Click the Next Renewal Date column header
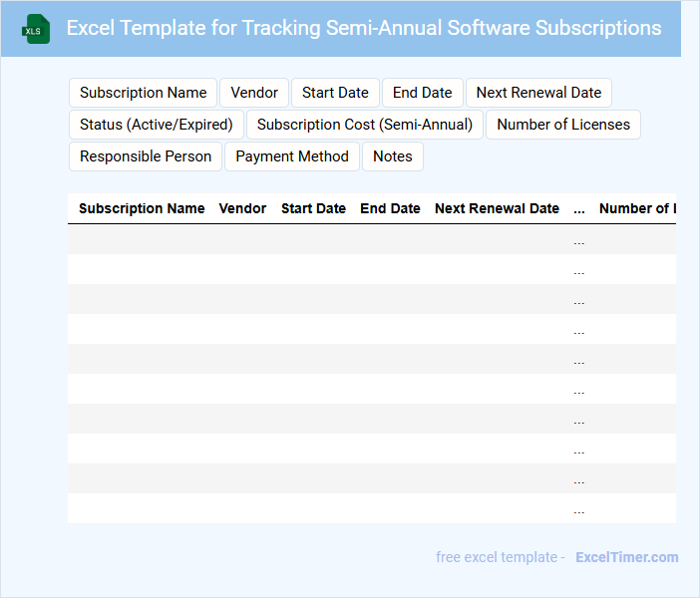This screenshot has height=598, width=700. [497, 208]
